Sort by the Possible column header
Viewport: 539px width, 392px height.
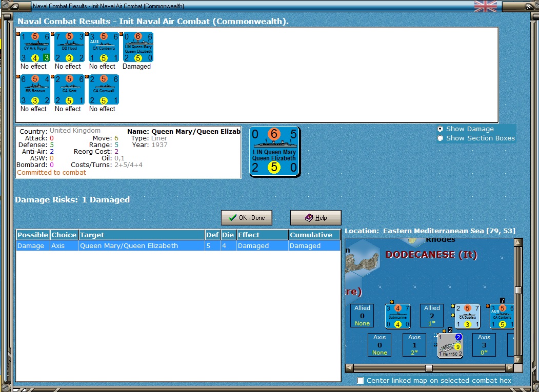(33, 235)
